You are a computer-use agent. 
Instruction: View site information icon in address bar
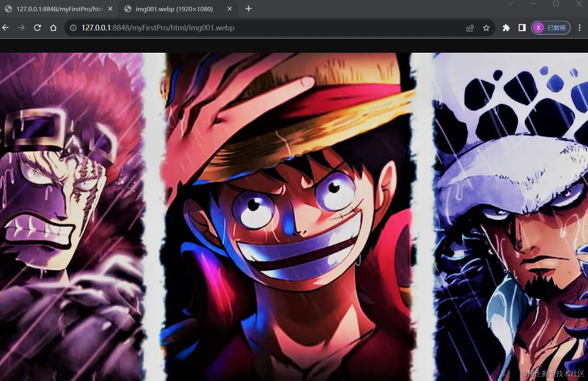pos(73,28)
